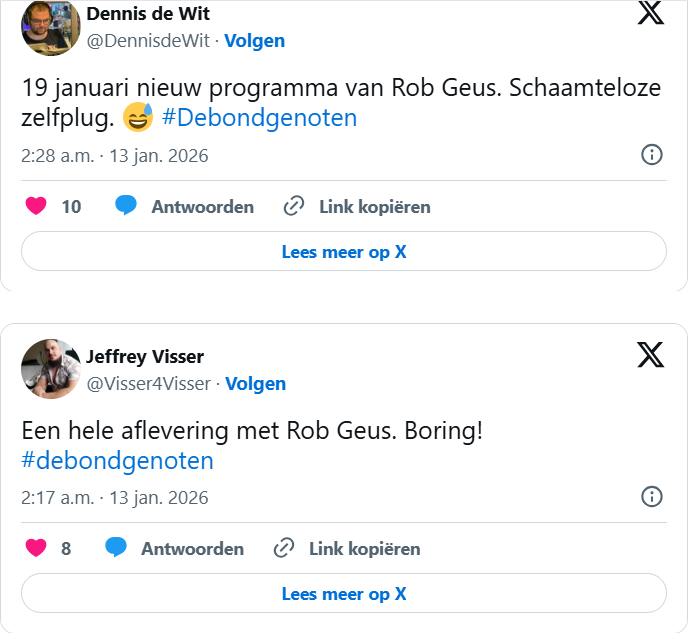
Task: Open the #Debondgenoten hashtag in Dennis's tweet
Action: pyautogui.click(x=259, y=119)
